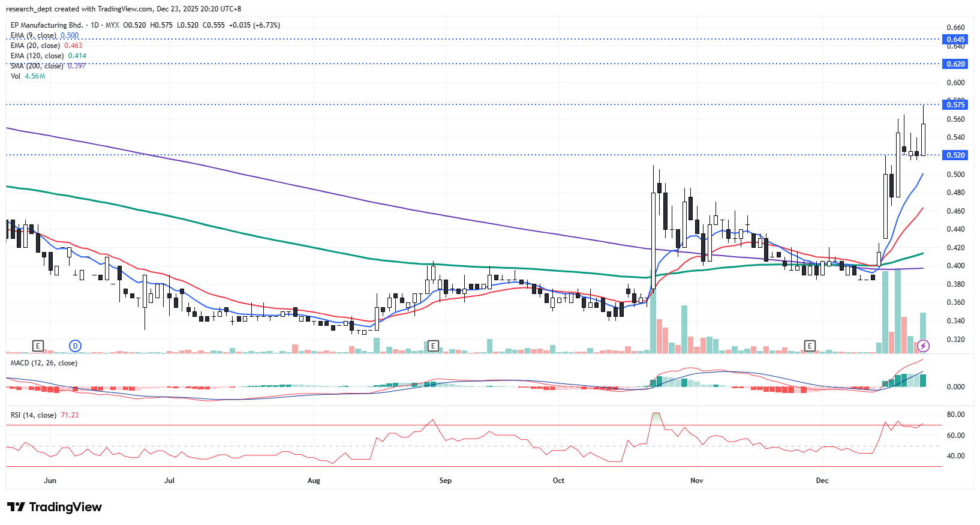
Task: Click the SMA (200, close) indicator legend
Action: tap(37, 66)
